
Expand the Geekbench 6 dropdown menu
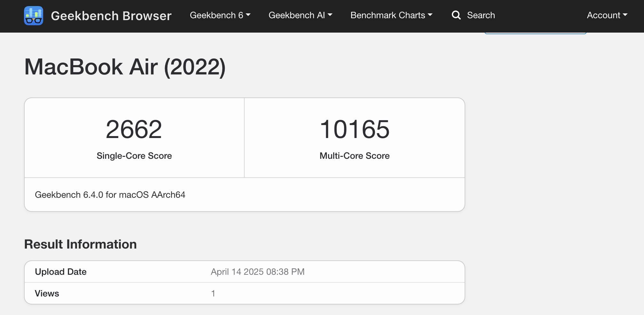pyautogui.click(x=220, y=15)
